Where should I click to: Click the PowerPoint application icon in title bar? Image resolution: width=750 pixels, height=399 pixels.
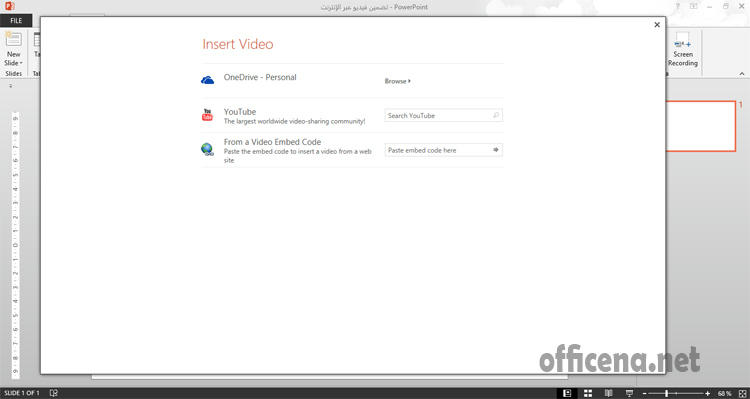pos(10,6)
